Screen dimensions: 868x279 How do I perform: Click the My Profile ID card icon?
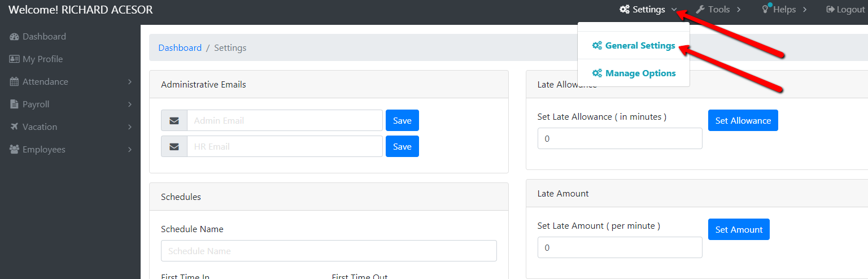14,59
